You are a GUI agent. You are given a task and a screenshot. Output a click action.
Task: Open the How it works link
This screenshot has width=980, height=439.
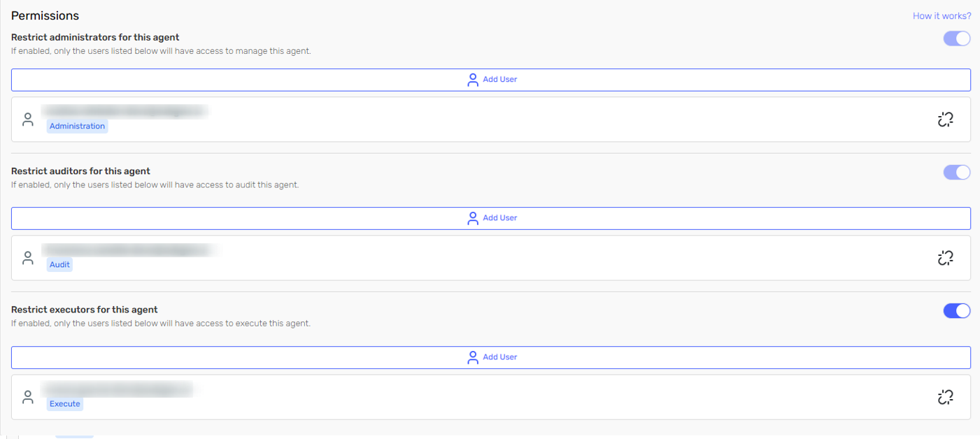(x=942, y=15)
